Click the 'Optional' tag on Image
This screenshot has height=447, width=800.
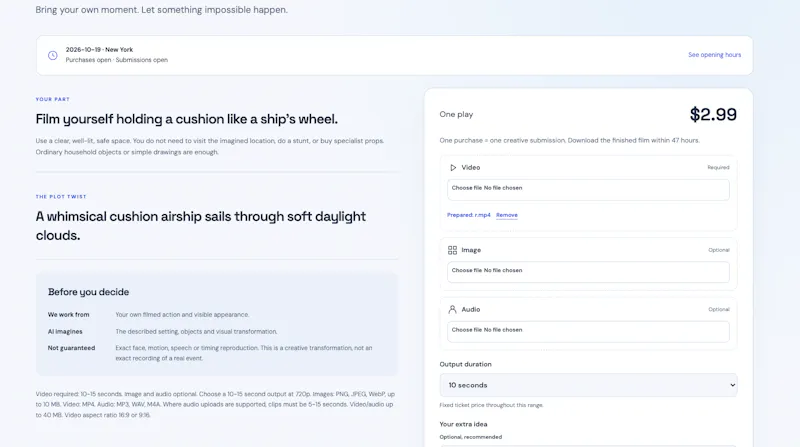(719, 250)
